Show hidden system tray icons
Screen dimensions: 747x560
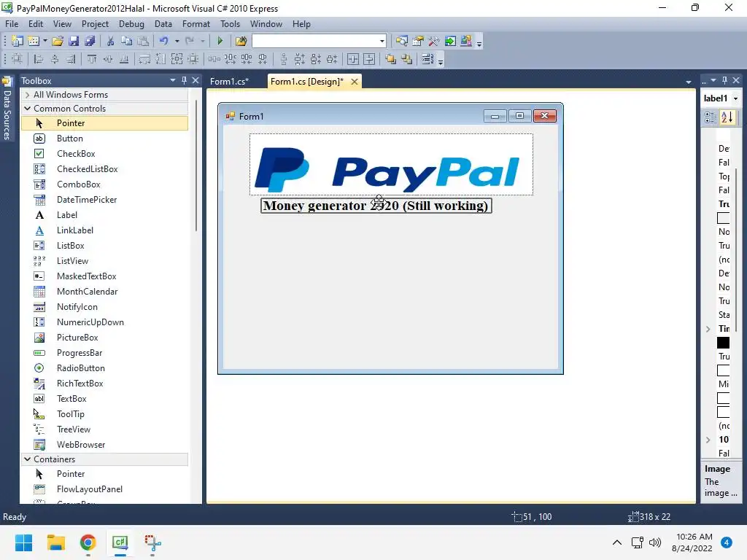(x=617, y=542)
